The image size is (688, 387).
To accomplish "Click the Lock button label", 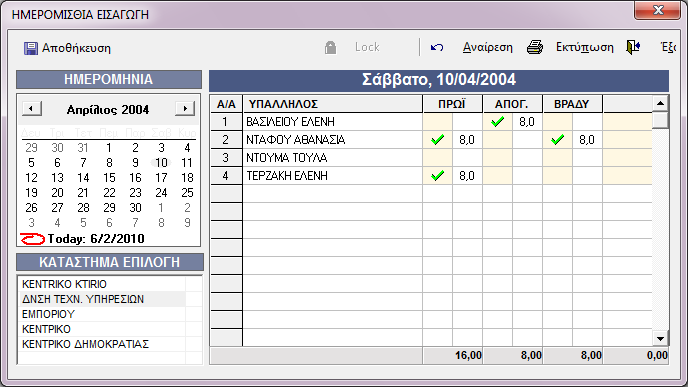I will [367, 47].
